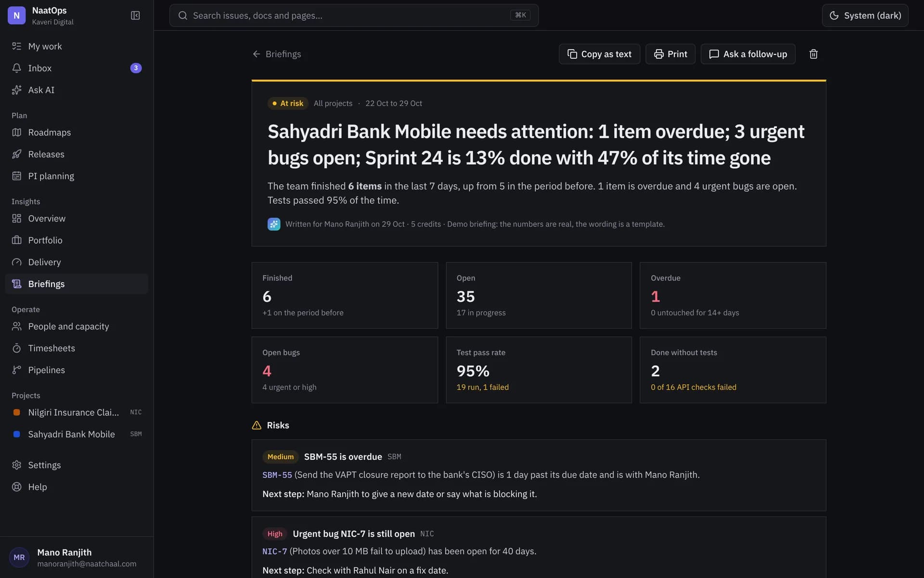Click the High severity badge
The image size is (924, 578).
(275, 534)
